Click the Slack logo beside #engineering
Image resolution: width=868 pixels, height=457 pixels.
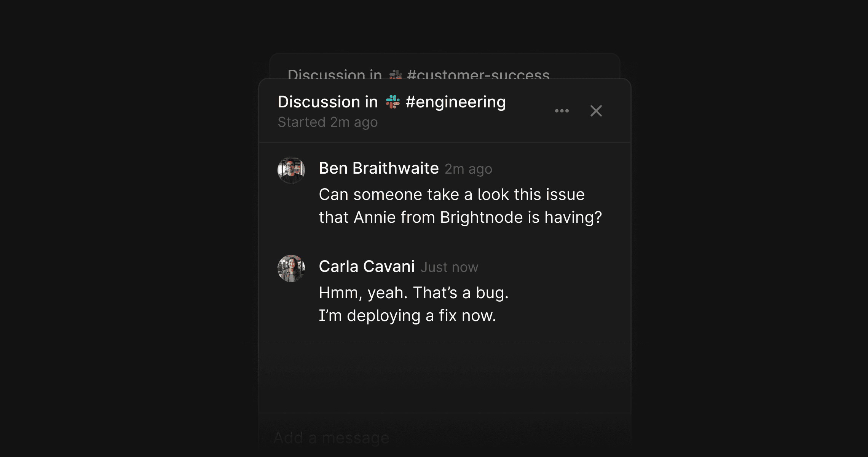point(393,102)
